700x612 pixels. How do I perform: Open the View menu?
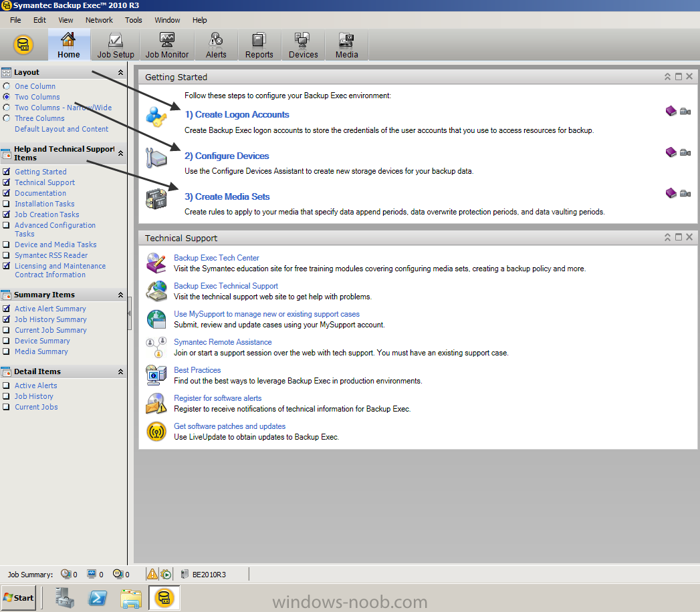66,20
